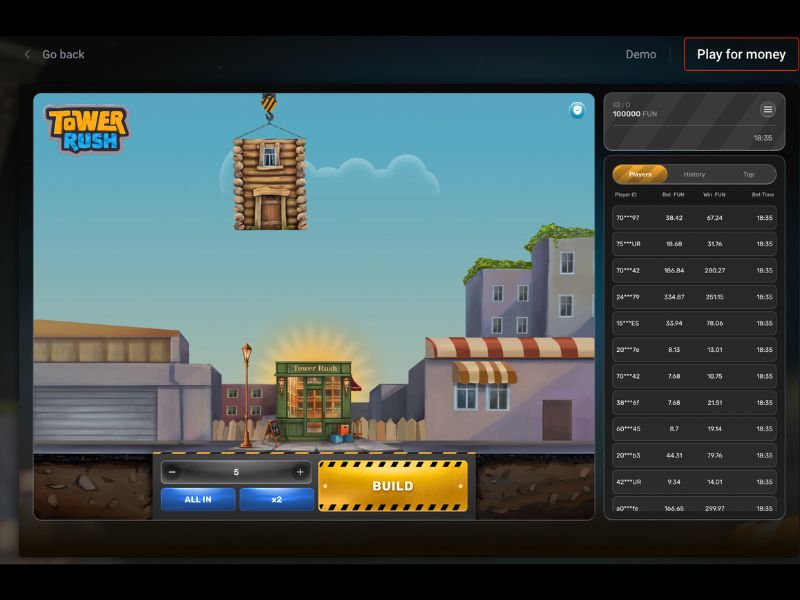This screenshot has width=800, height=600.
Task: Click the Go back link text
Action: tap(63, 55)
